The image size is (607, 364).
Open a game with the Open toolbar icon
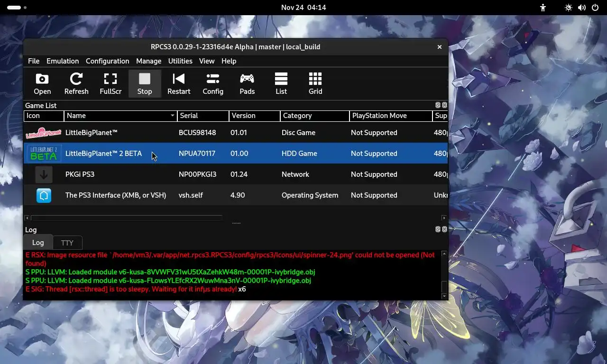pyautogui.click(x=42, y=84)
